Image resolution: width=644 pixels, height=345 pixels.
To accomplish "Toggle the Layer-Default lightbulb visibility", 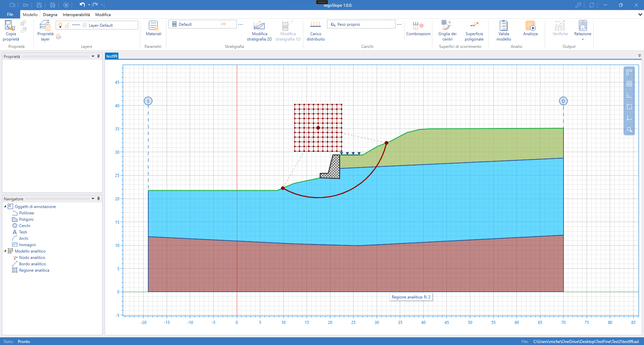I will (60, 25).
